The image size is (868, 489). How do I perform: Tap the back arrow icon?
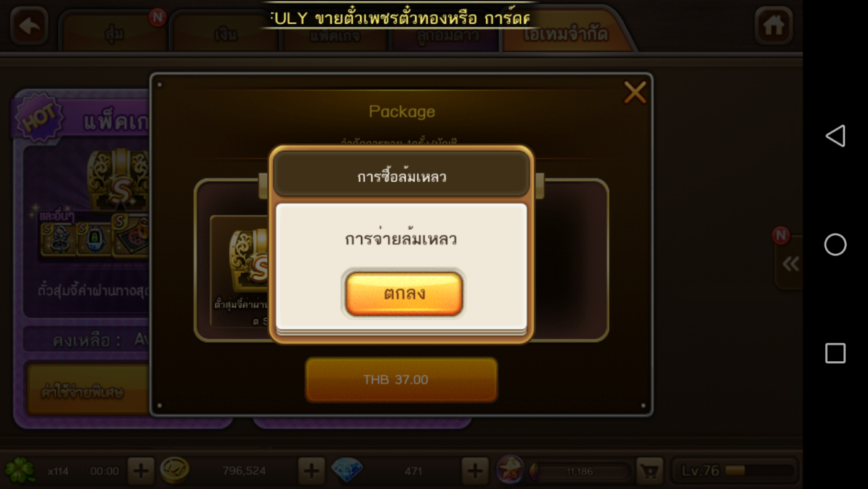tap(29, 26)
